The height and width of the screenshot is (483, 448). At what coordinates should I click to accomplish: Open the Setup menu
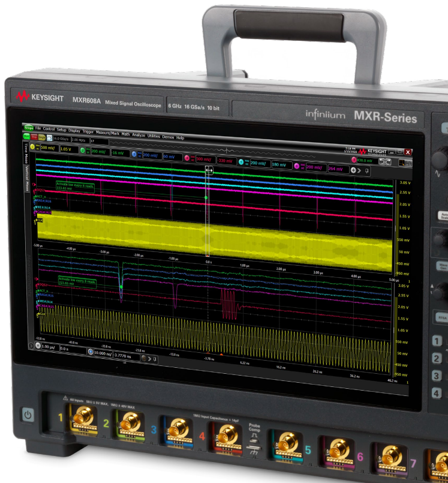click(61, 130)
